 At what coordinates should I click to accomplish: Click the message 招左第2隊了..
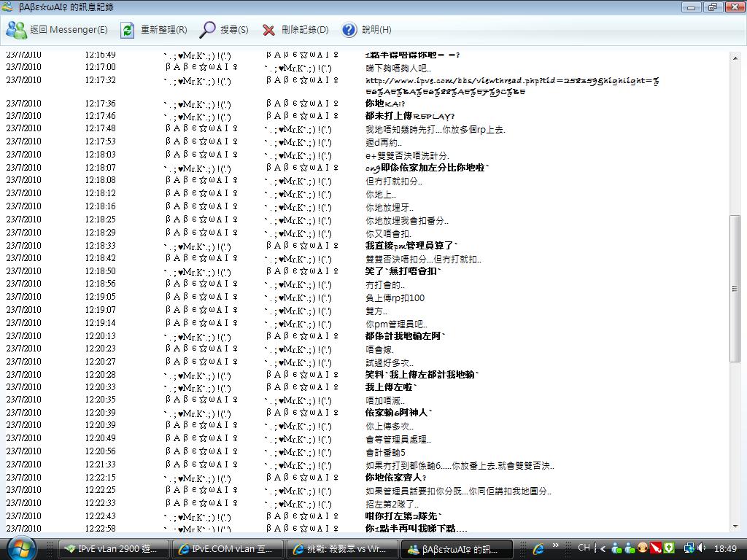click(x=392, y=504)
